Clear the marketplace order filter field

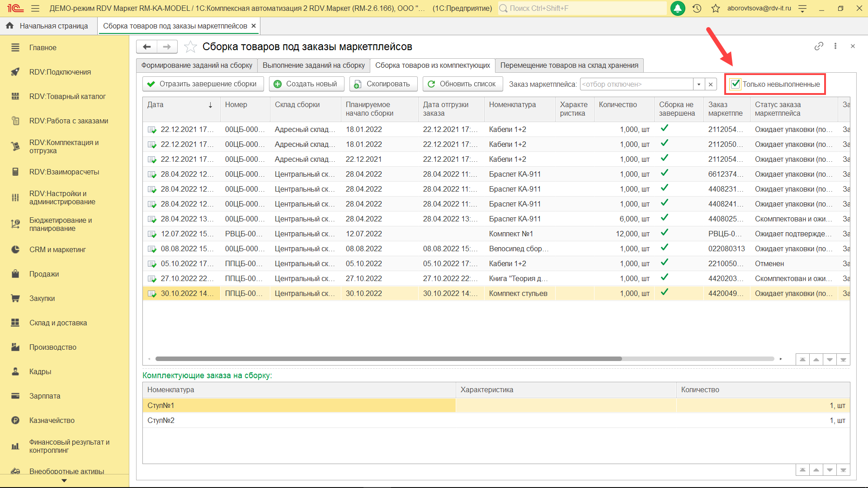pos(711,84)
